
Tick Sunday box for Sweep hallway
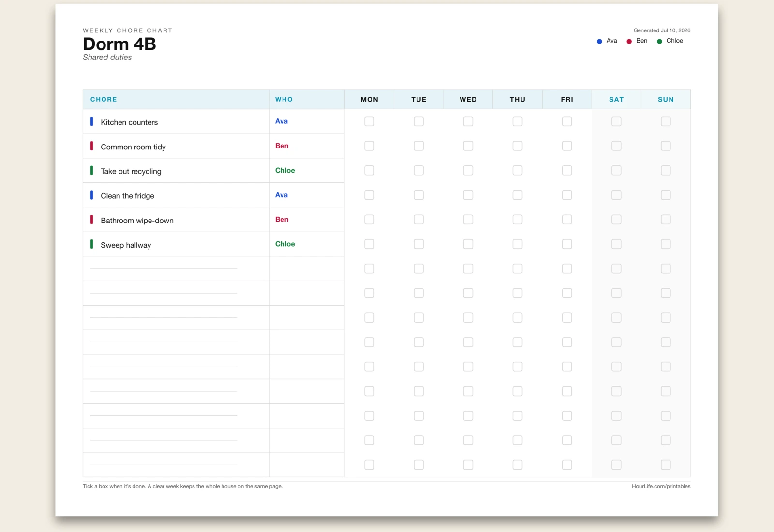click(666, 244)
